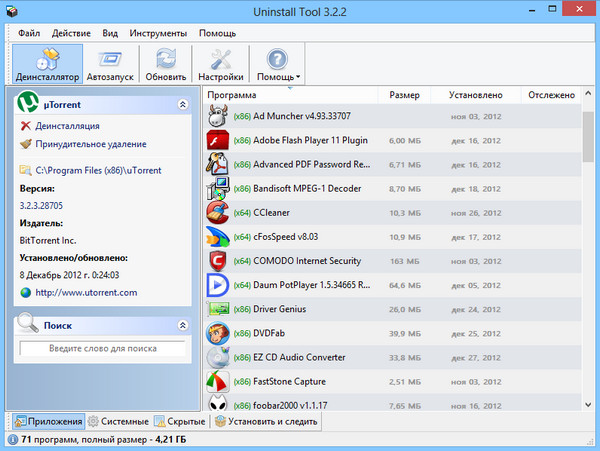Open the Автозапуск startup manager

click(110, 64)
